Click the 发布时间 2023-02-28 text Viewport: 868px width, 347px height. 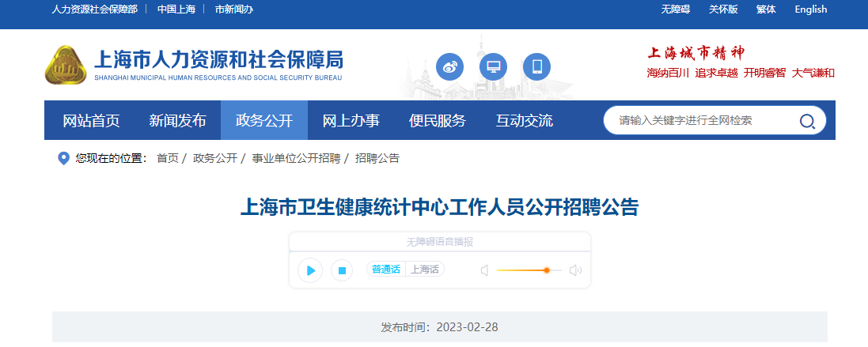(x=439, y=327)
